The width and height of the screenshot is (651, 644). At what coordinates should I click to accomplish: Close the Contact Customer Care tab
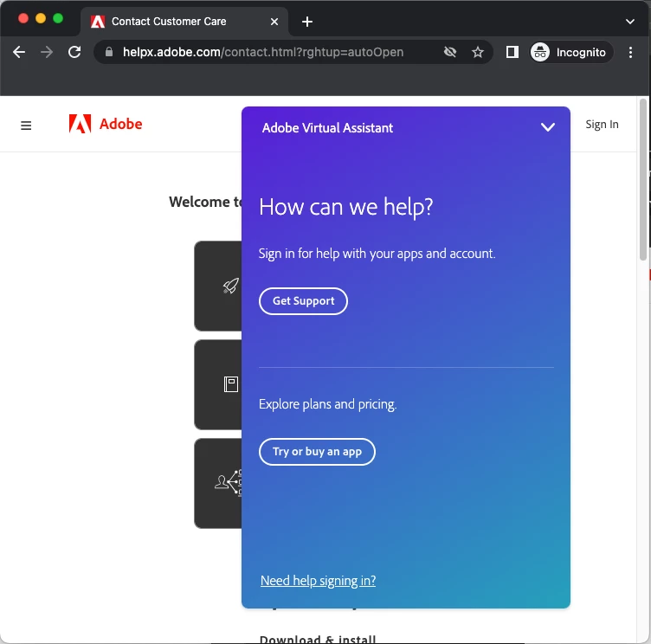point(274,22)
